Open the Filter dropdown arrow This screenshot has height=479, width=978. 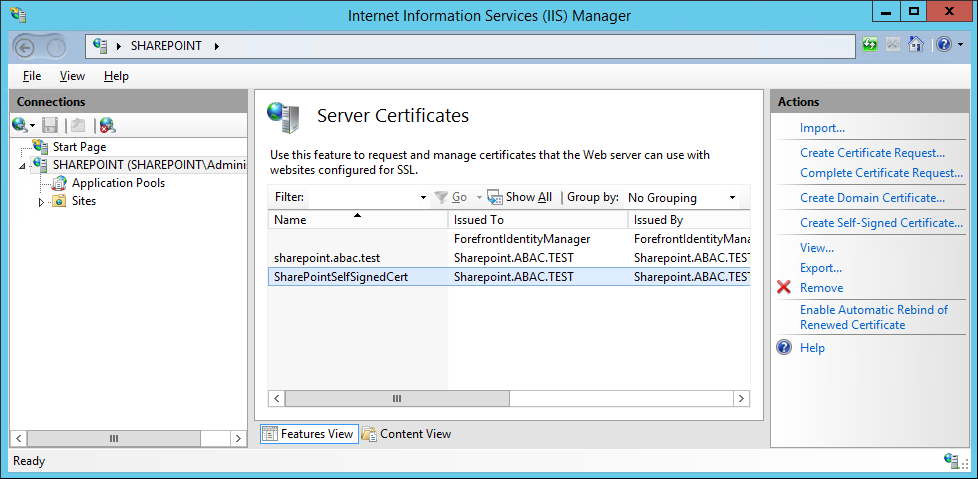[424, 198]
